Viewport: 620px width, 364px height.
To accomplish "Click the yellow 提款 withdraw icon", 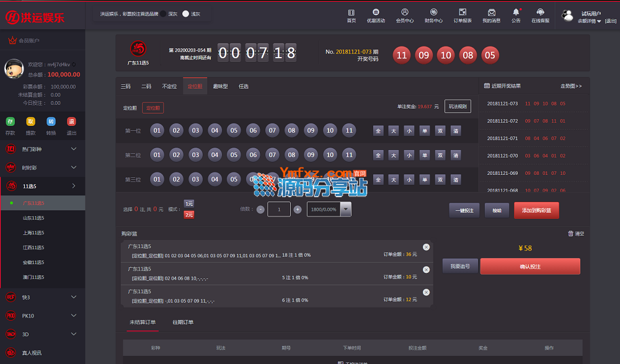I will 31,122.
